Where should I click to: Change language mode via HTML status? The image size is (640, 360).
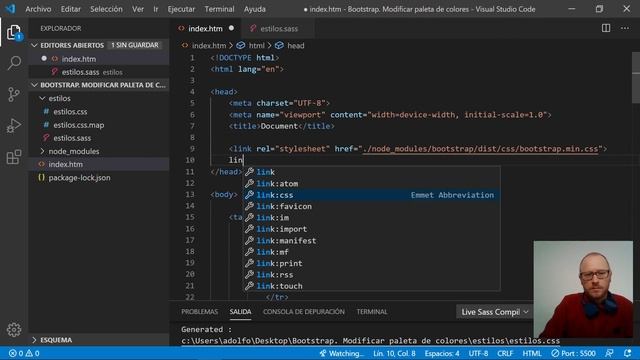[532, 353]
